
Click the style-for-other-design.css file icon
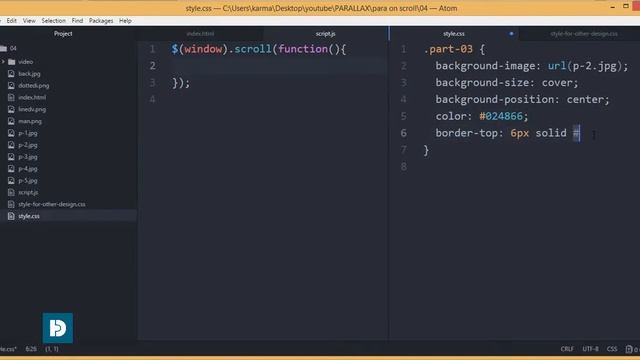point(11,204)
